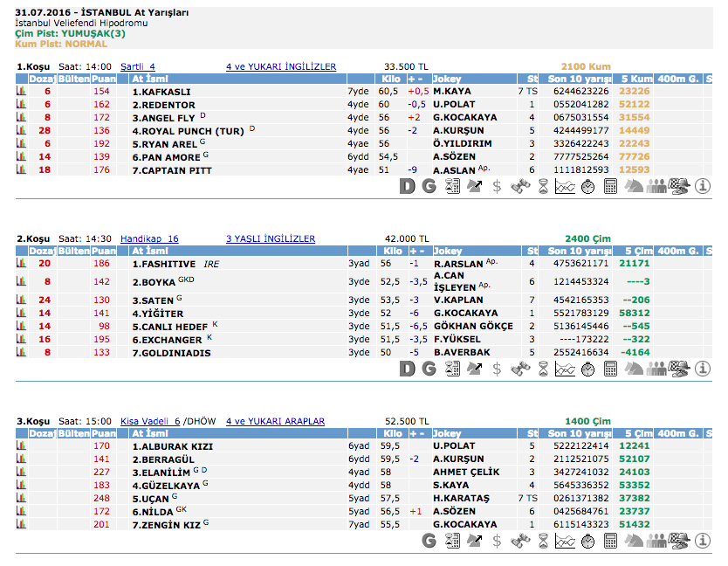Image resolution: width=728 pixels, height=566 pixels.
Task: Click the people group icon under race 3
Action: 656,540
